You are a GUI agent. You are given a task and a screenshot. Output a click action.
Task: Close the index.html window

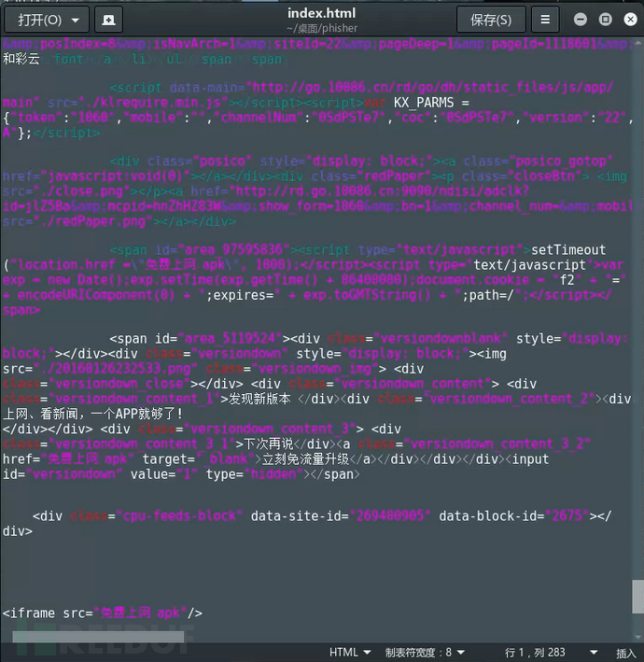[x=631, y=20]
